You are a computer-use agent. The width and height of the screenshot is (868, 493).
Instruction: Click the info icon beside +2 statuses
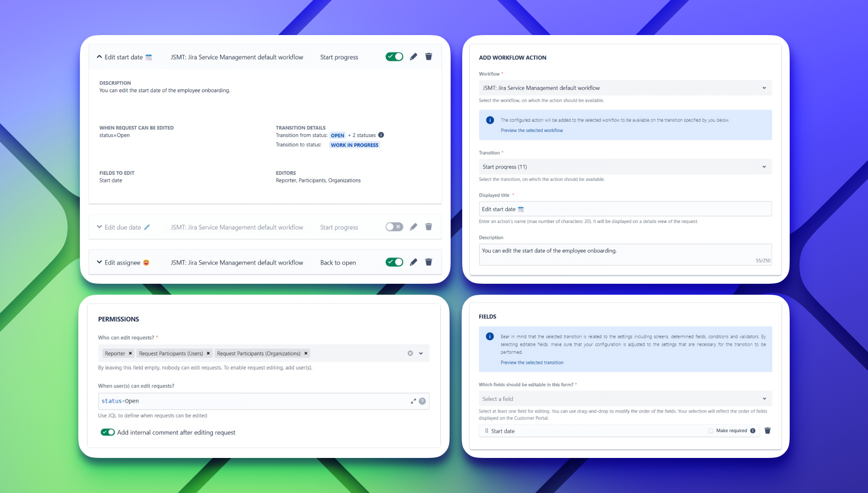(x=381, y=135)
